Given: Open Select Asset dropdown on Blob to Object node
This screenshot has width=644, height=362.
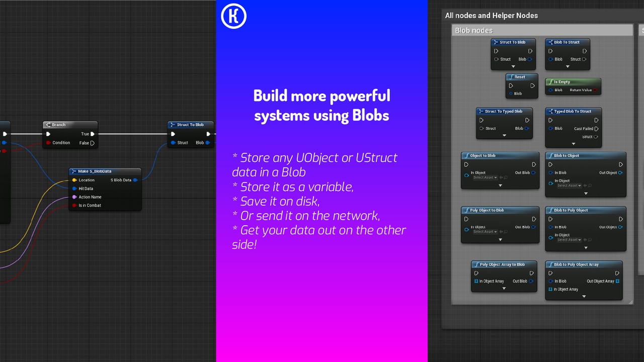Looking at the screenshot, I should point(570,186).
